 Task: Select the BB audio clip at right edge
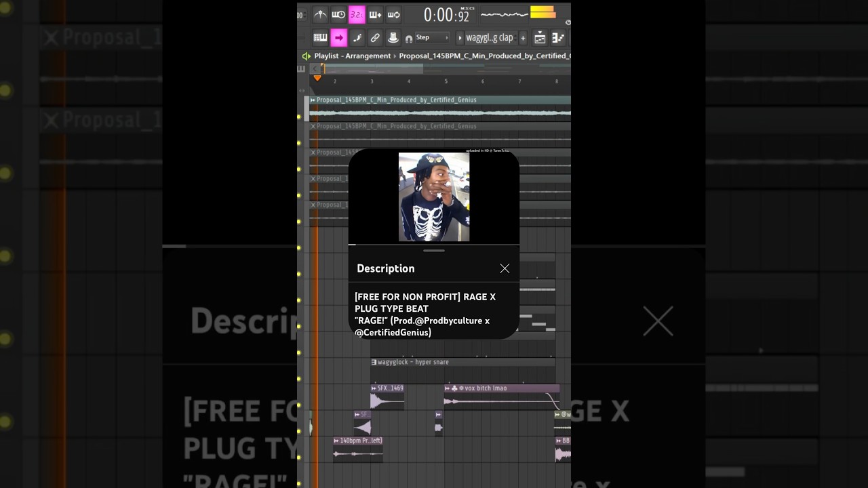pos(563,449)
